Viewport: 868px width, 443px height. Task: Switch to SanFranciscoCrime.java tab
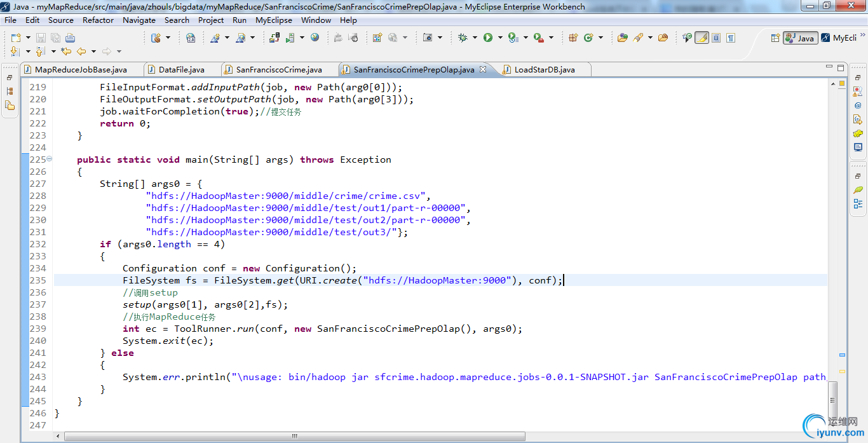point(279,69)
